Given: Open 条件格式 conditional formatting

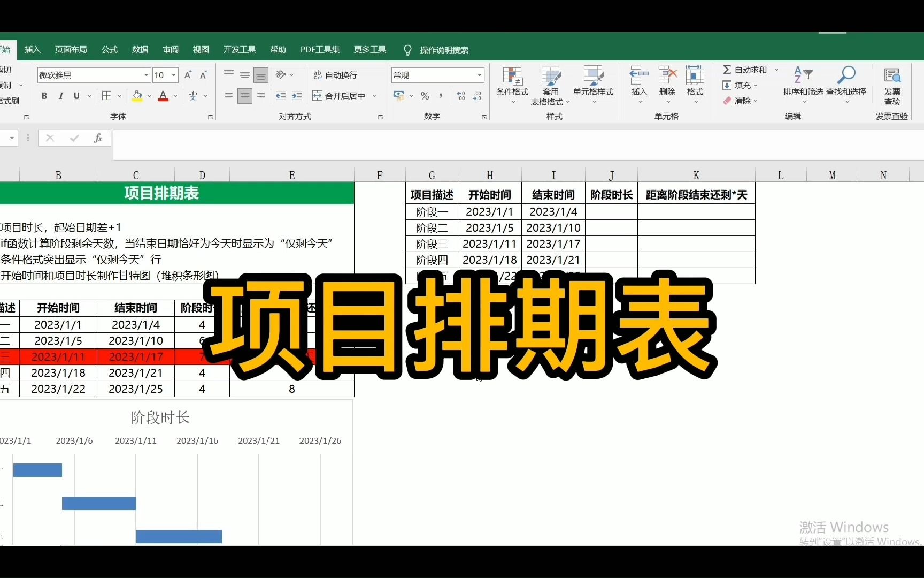Looking at the screenshot, I should coord(512,86).
